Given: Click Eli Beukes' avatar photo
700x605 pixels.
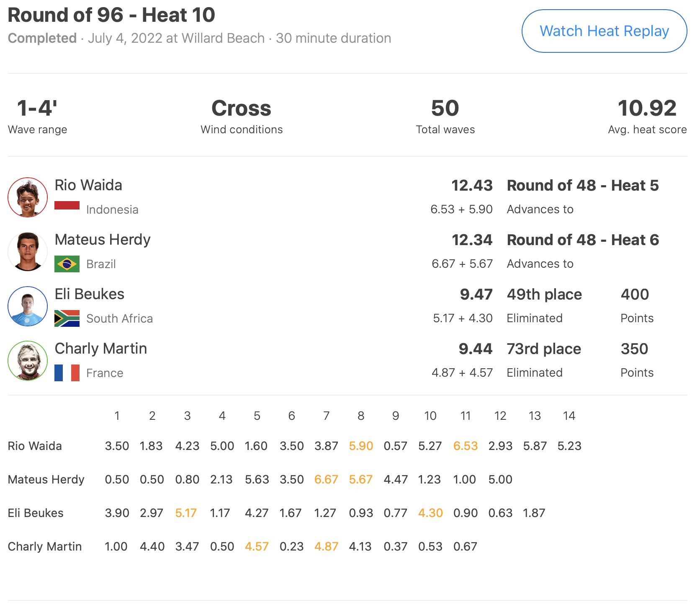Looking at the screenshot, I should pyautogui.click(x=28, y=306).
